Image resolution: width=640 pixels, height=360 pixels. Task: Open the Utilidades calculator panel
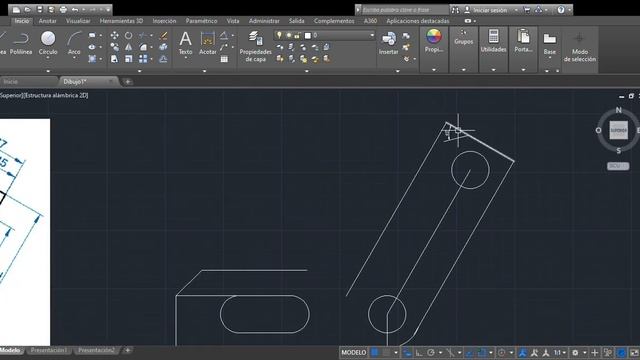pos(493,41)
